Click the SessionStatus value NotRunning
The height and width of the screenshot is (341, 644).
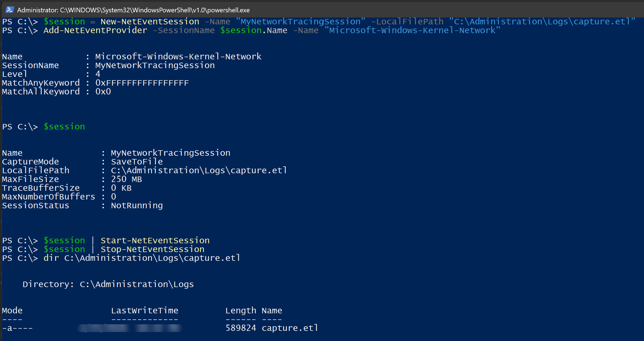click(x=137, y=206)
